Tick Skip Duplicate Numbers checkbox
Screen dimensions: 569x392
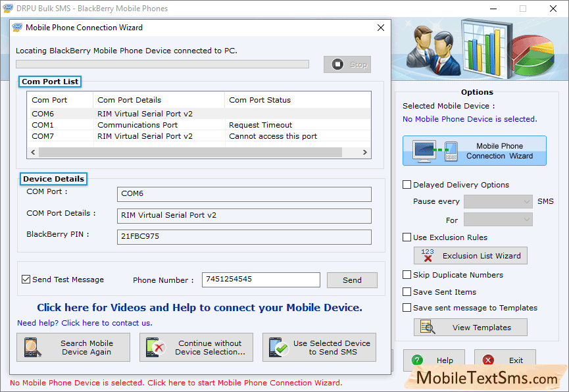click(x=407, y=274)
